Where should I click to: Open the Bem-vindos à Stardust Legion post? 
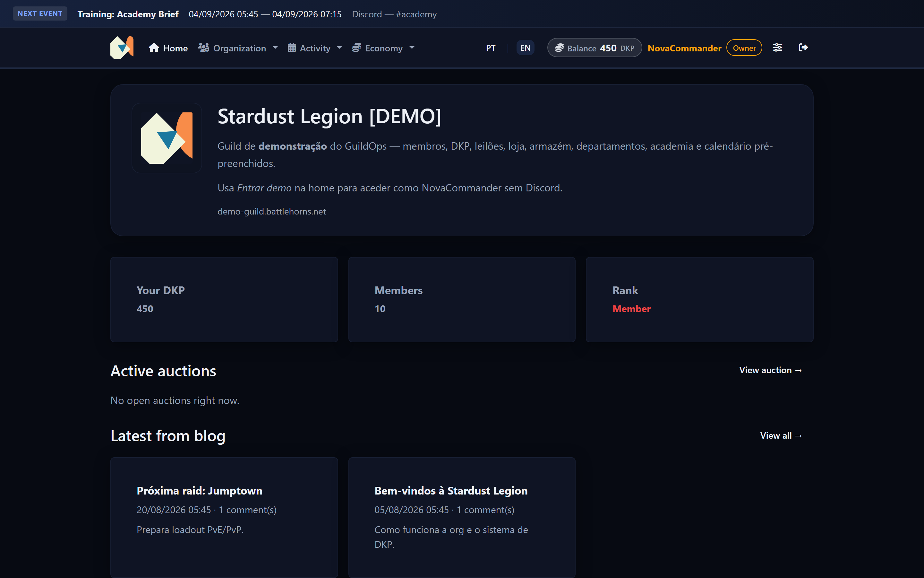pyautogui.click(x=451, y=490)
